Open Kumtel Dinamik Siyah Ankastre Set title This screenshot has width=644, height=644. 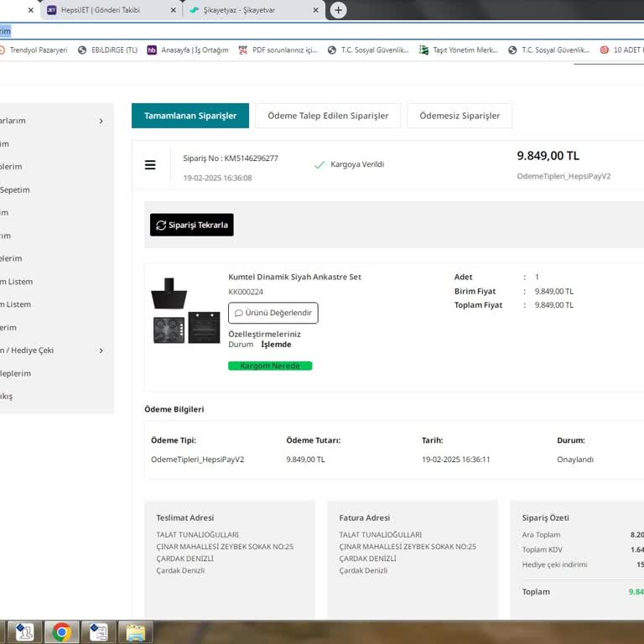pyautogui.click(x=294, y=278)
